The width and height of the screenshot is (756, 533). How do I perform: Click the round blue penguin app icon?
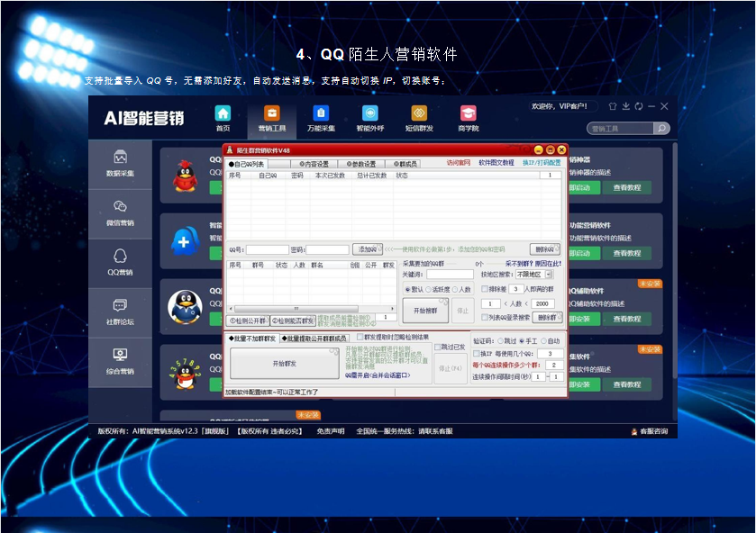185,306
